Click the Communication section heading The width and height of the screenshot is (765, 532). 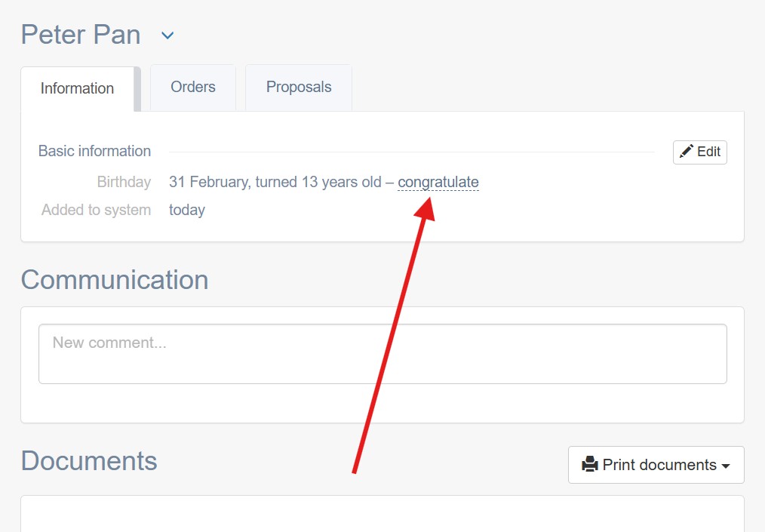[115, 280]
